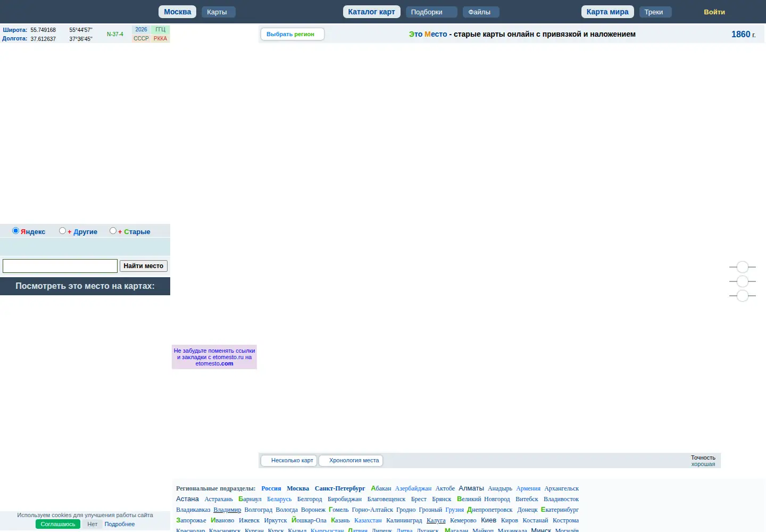
Task: Open the Алматы regional link
Action: [471, 488]
